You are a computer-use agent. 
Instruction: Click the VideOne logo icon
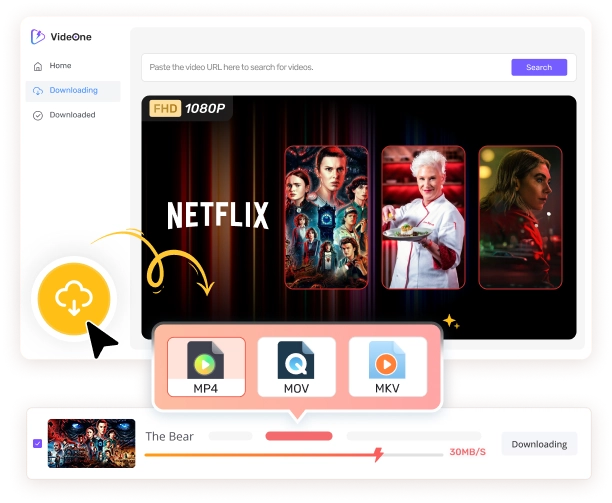pyautogui.click(x=38, y=37)
